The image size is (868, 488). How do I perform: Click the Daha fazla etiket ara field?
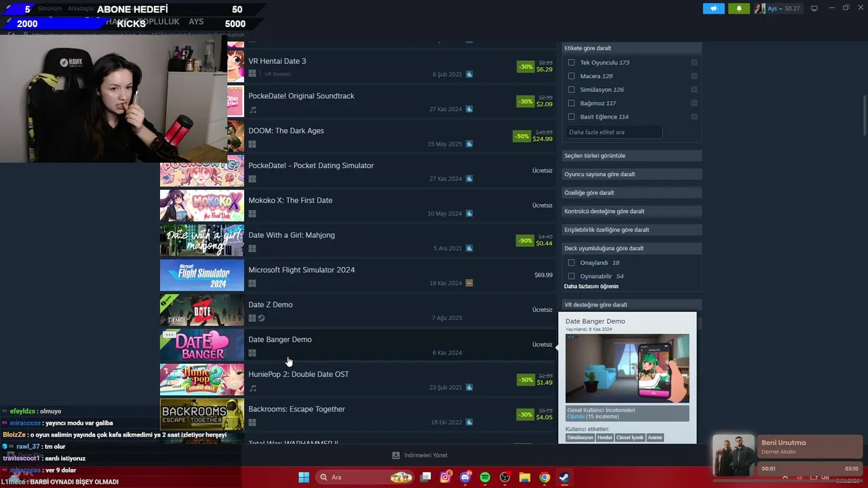click(x=614, y=132)
